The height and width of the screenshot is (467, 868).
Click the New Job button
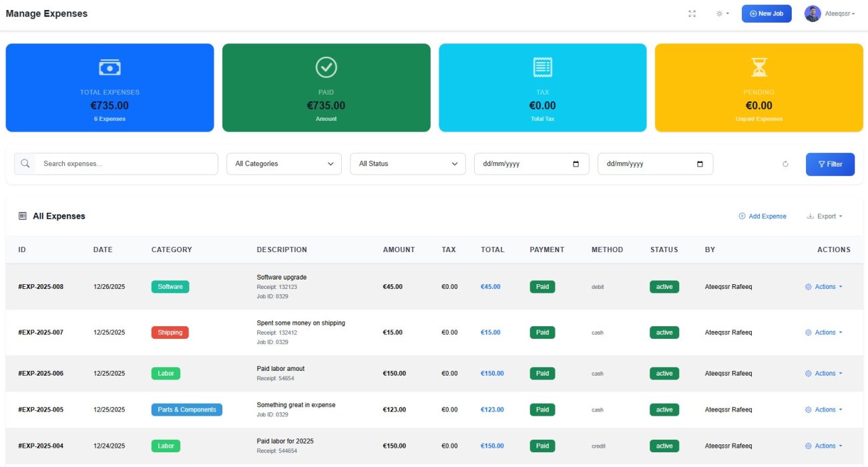pyautogui.click(x=766, y=13)
